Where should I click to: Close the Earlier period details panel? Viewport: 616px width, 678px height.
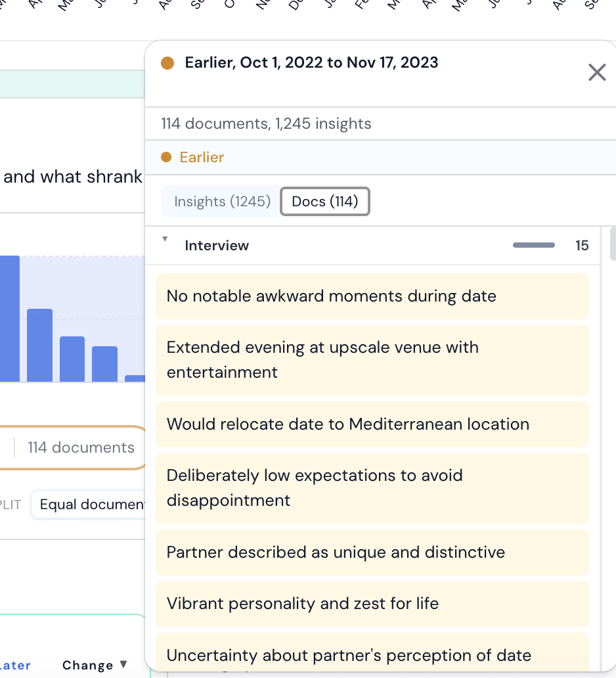597,72
